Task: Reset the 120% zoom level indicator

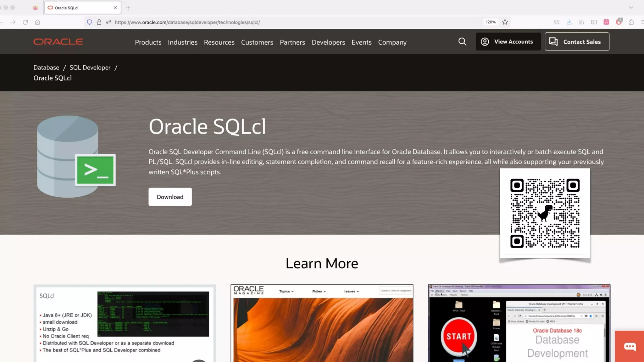Action: tap(490, 22)
